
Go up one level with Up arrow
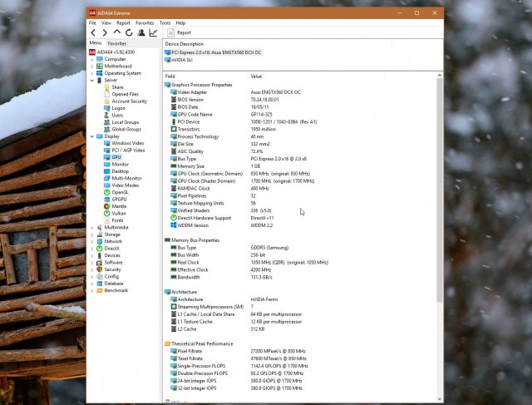tap(117, 32)
